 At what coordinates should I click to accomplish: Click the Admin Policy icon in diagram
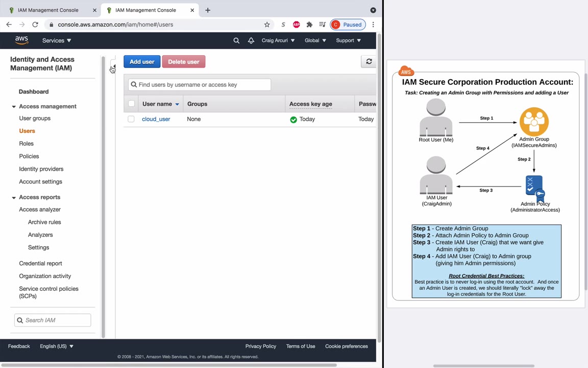[535, 188]
